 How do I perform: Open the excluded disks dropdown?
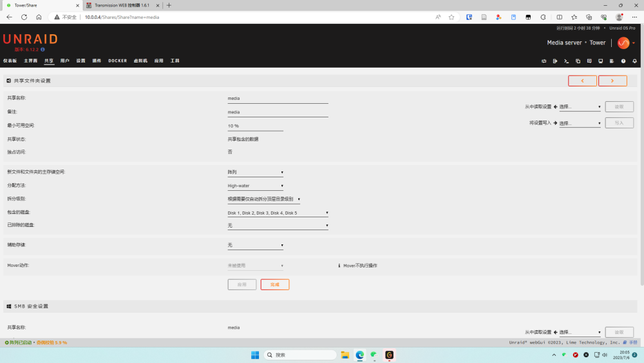pyautogui.click(x=278, y=225)
